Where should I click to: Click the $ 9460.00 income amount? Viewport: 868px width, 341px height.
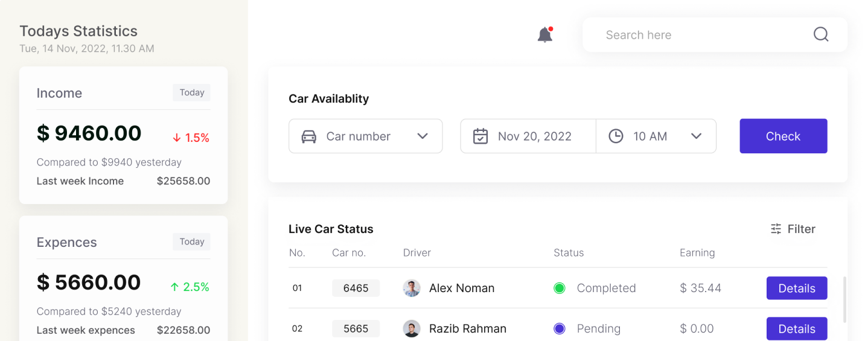[x=89, y=133]
